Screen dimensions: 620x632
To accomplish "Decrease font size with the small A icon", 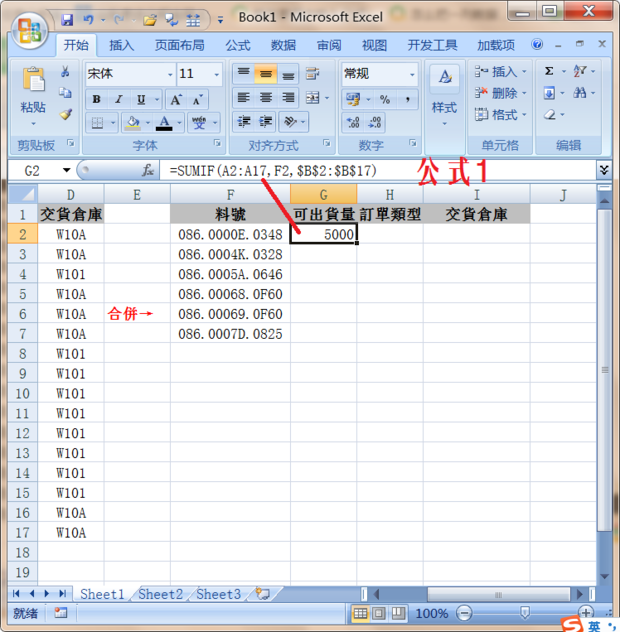I will [198, 99].
